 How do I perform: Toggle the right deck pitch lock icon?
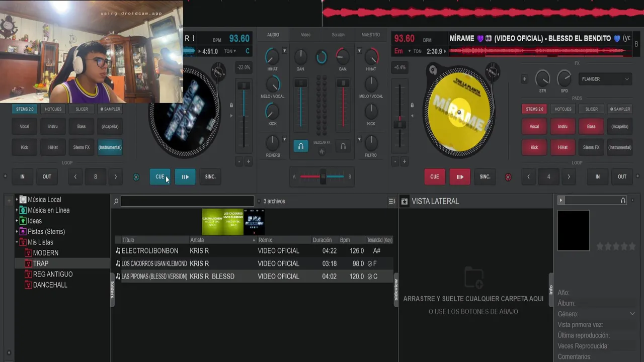pos(412,105)
